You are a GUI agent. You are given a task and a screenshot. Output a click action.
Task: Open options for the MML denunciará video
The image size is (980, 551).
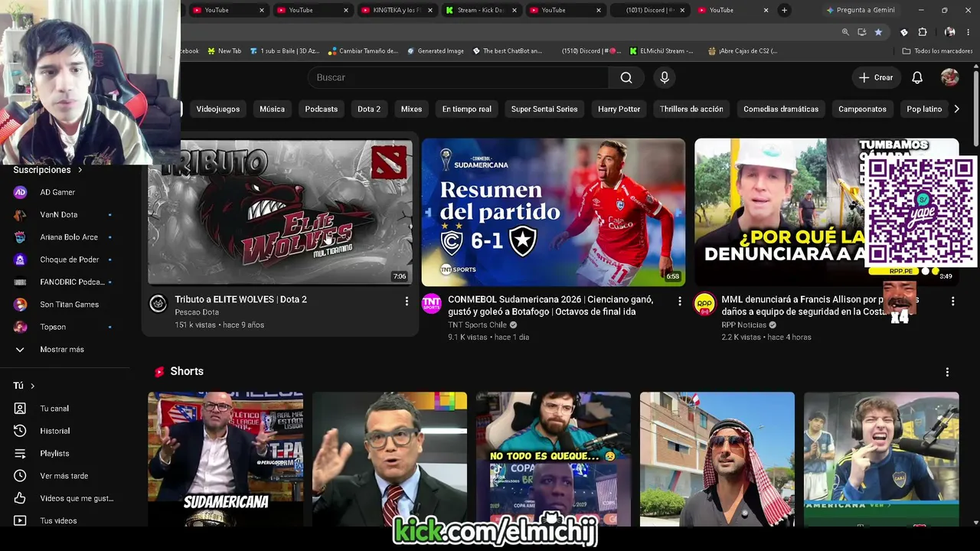[952, 302]
